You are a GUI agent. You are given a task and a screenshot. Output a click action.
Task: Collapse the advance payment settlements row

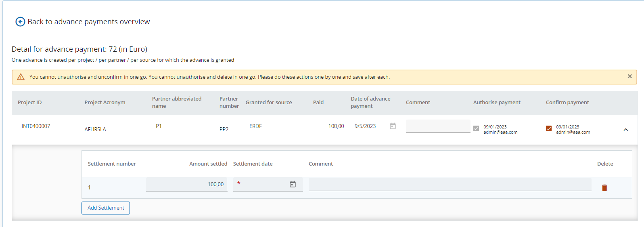coord(625,130)
